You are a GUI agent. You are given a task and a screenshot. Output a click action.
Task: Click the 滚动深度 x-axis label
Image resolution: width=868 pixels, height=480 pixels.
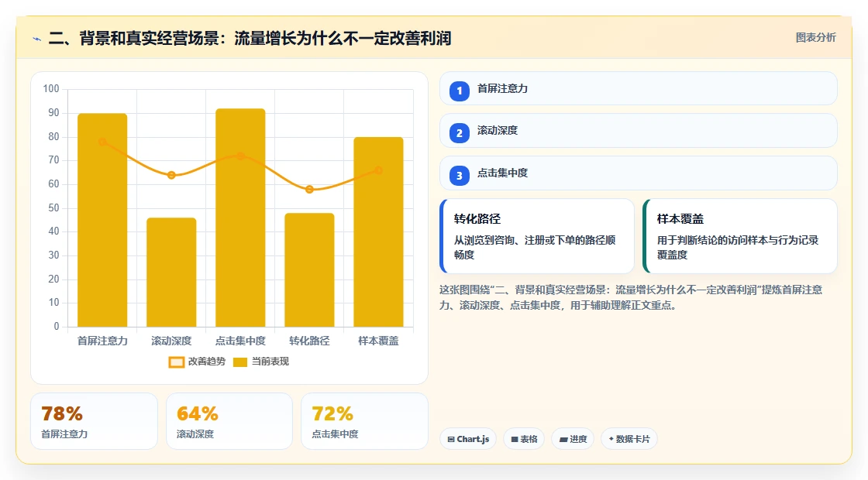[171, 341]
